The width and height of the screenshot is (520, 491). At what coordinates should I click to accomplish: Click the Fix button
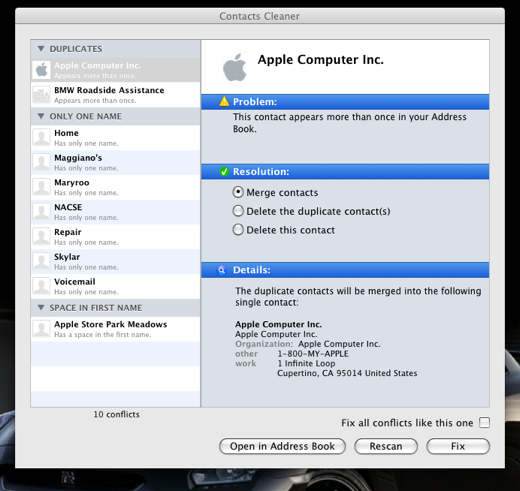[x=458, y=446]
